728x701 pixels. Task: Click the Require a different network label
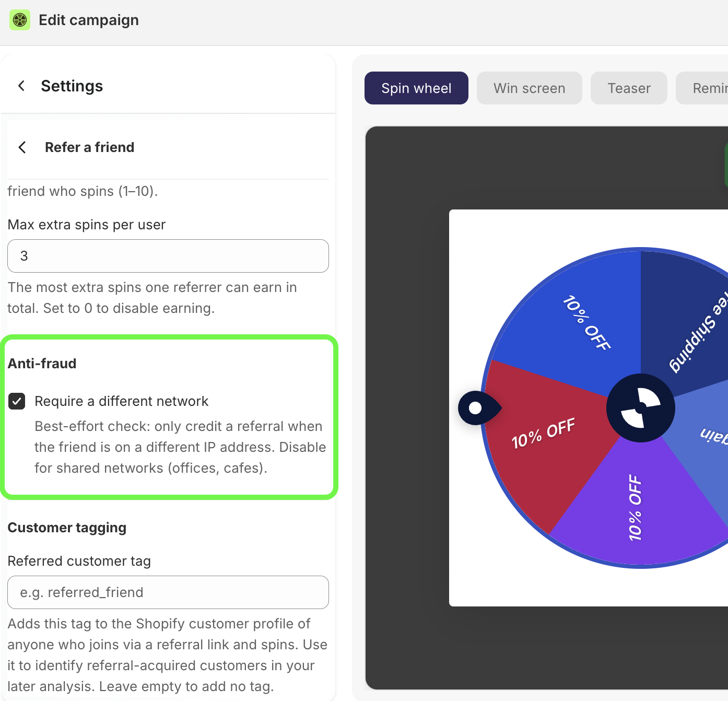[121, 401]
